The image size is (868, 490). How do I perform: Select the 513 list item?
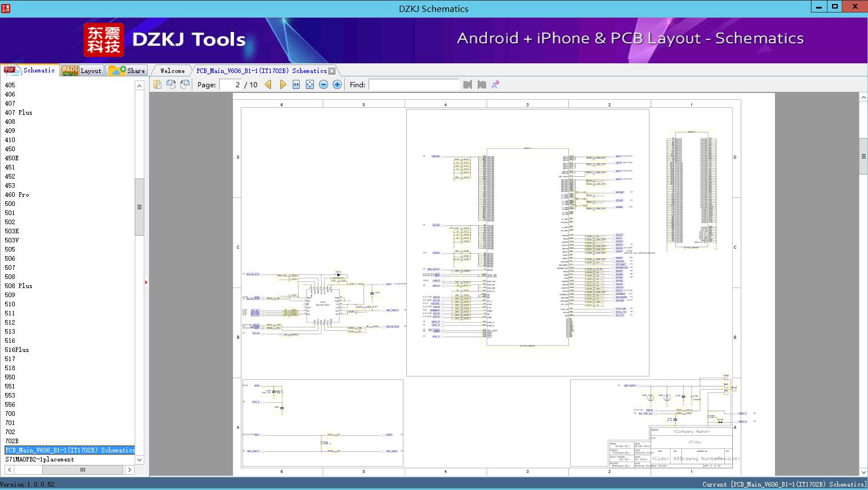10,331
